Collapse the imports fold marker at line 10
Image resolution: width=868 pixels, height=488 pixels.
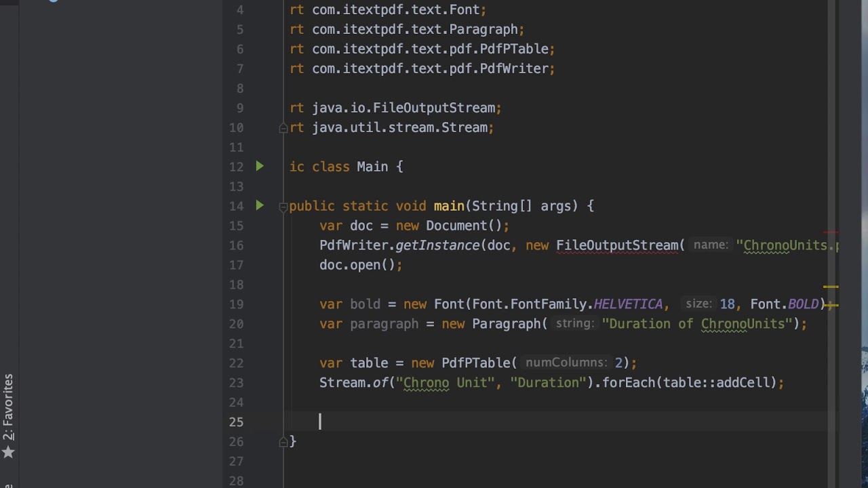[283, 127]
